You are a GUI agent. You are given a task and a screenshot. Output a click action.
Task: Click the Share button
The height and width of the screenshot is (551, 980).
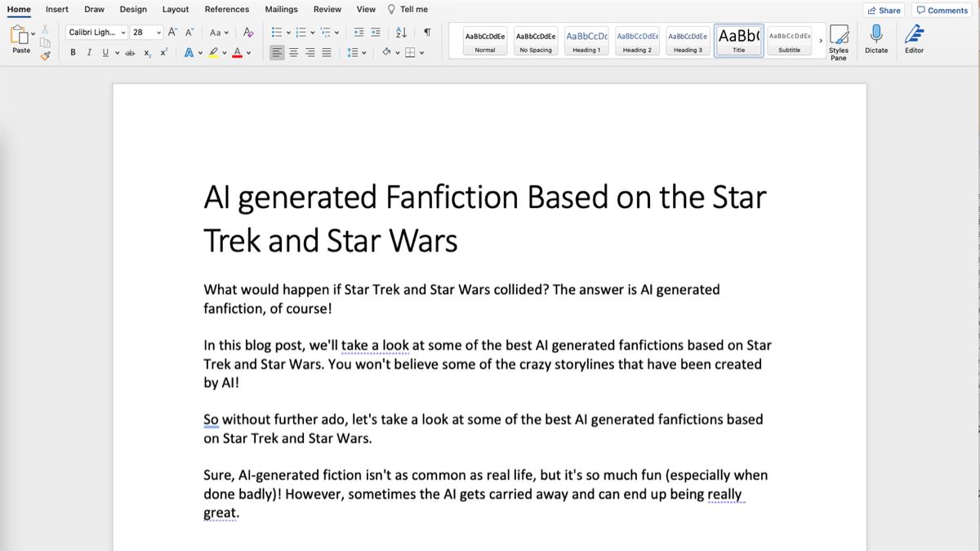tap(884, 11)
